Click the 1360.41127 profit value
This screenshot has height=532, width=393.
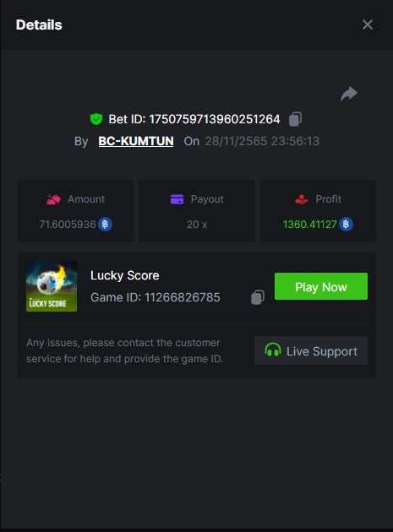click(309, 225)
